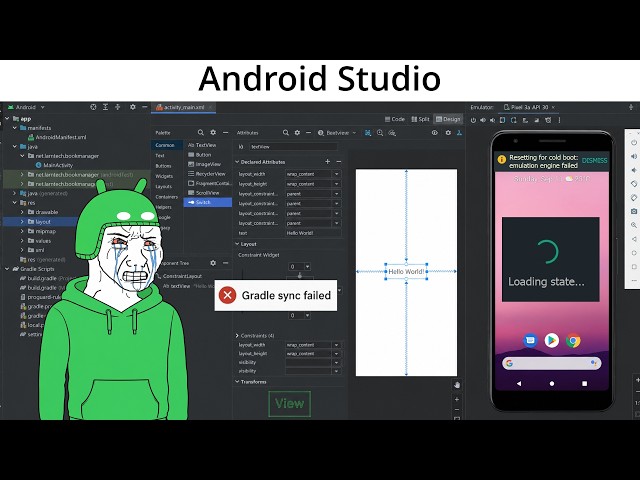Viewport: 640px width, 480px height.
Task: Remove declared attribute with minus icon
Action: pos(338,162)
